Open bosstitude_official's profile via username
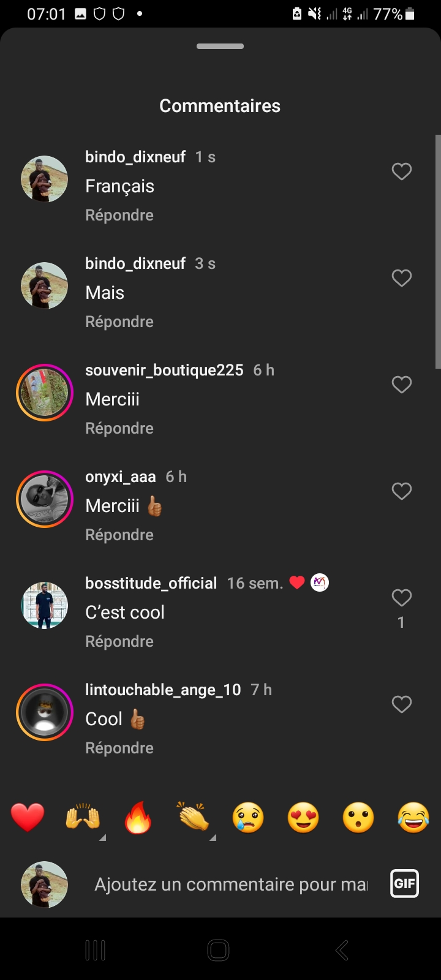Image resolution: width=441 pixels, height=980 pixels. pos(151,583)
